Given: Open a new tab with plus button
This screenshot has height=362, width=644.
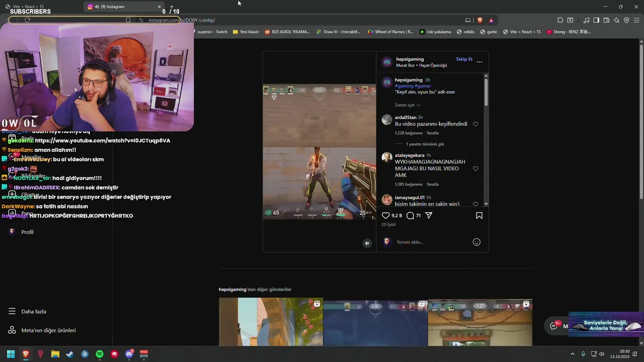Looking at the screenshot, I should [x=172, y=7].
